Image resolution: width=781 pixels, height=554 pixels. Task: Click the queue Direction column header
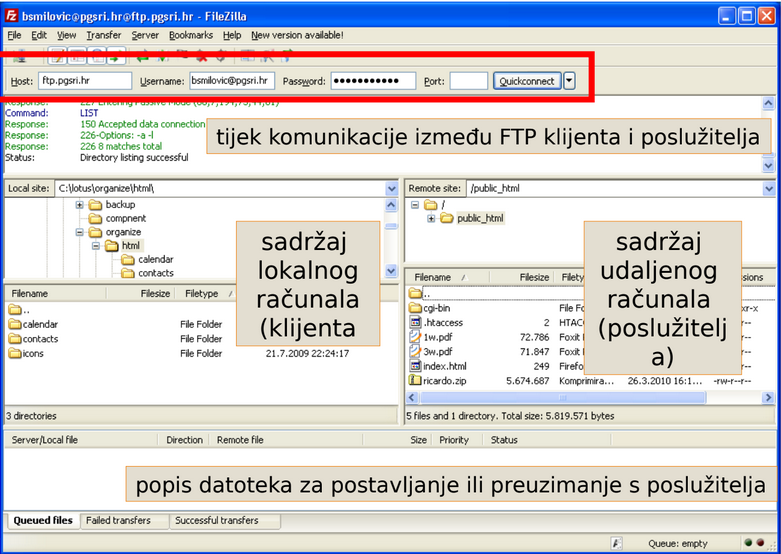click(184, 440)
